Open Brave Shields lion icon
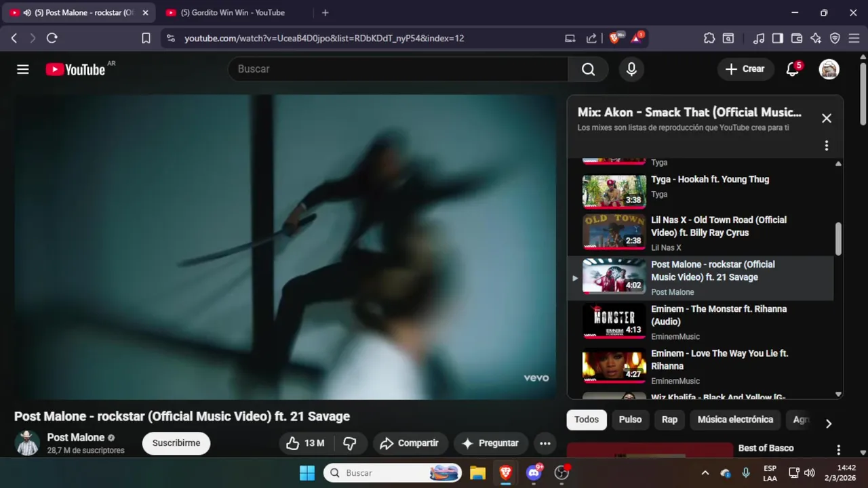This screenshot has width=868, height=488. (x=614, y=39)
